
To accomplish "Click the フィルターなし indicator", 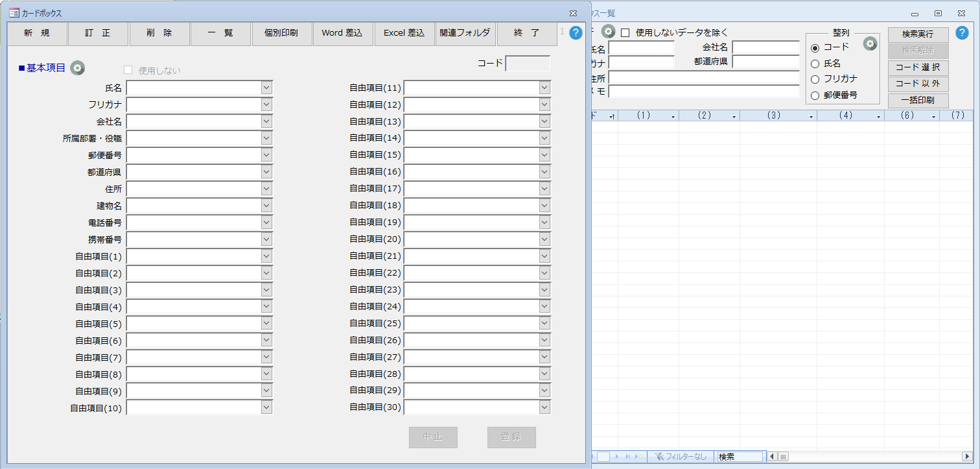I will coord(681,457).
